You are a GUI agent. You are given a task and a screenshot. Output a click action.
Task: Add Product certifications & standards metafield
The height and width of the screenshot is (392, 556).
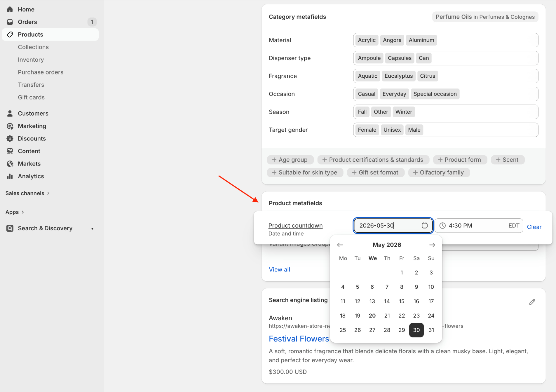[x=373, y=160]
